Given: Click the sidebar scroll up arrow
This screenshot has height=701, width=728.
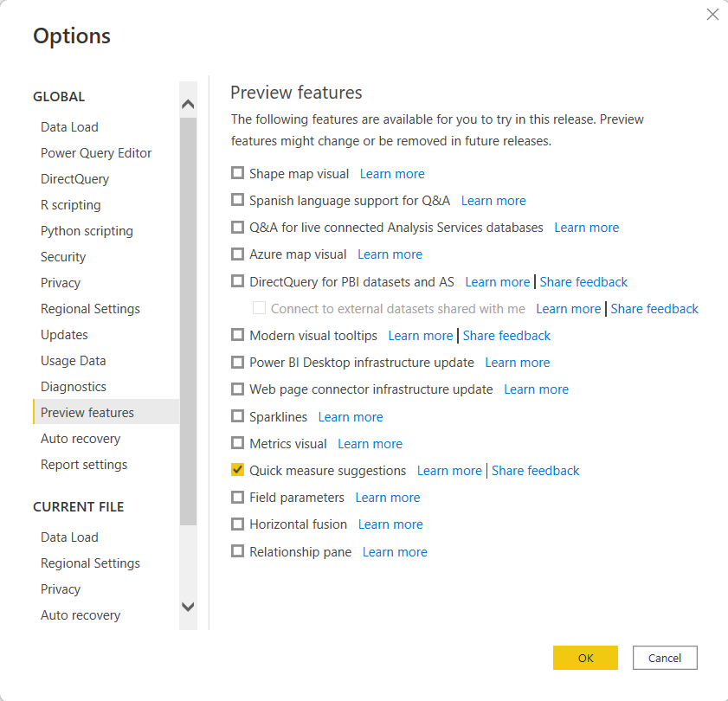Looking at the screenshot, I should (x=188, y=104).
